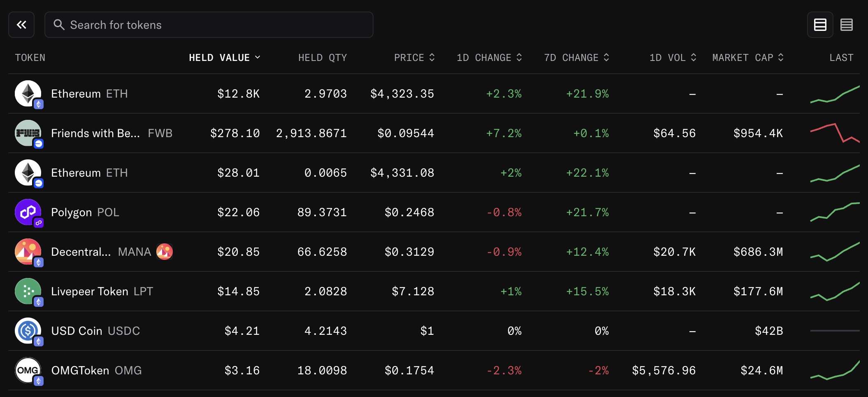The width and height of the screenshot is (868, 397).
Task: Click 7D change +12.4%
Action: (587, 252)
